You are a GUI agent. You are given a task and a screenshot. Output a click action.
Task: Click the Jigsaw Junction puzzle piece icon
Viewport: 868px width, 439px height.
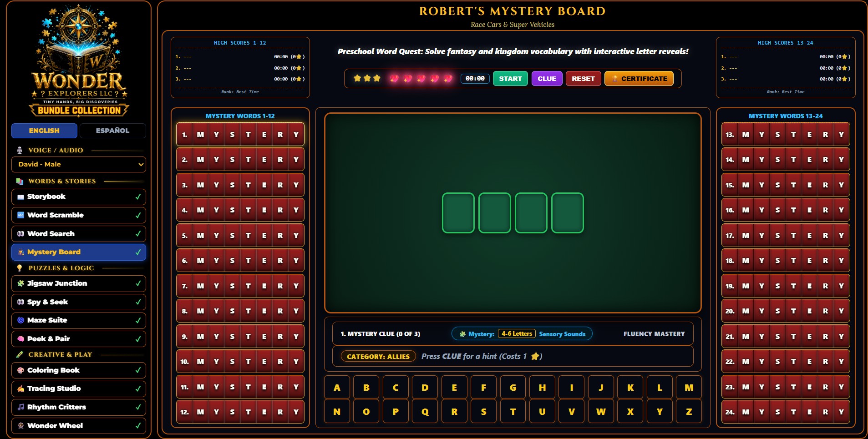tap(20, 283)
